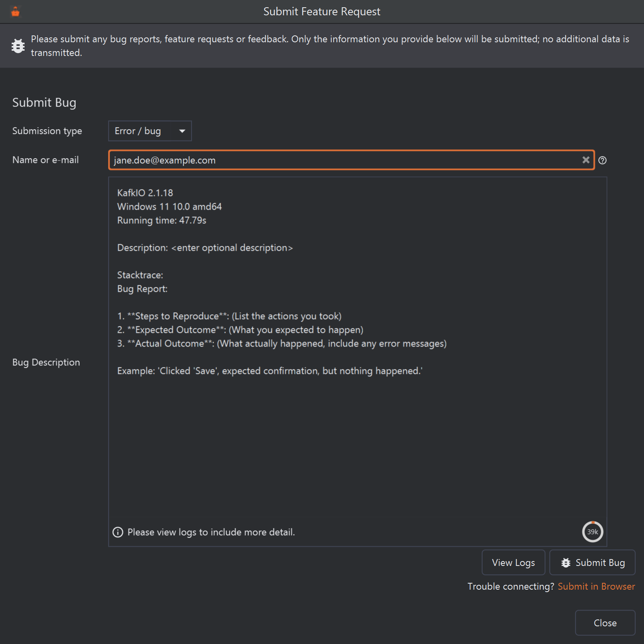
Task: Open the 'Error / bug' combo box
Action: click(x=150, y=131)
